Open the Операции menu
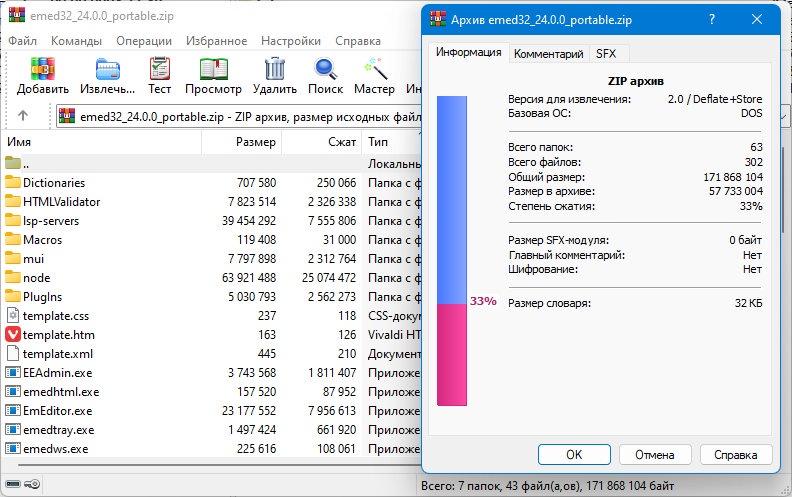The height and width of the screenshot is (497, 792). 144,41
